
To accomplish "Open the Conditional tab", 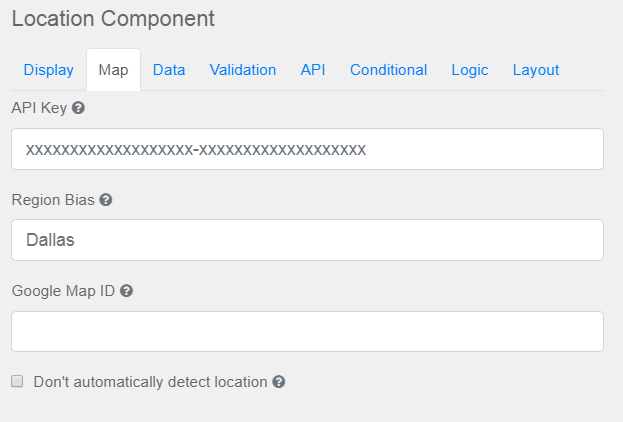I will tap(388, 70).
